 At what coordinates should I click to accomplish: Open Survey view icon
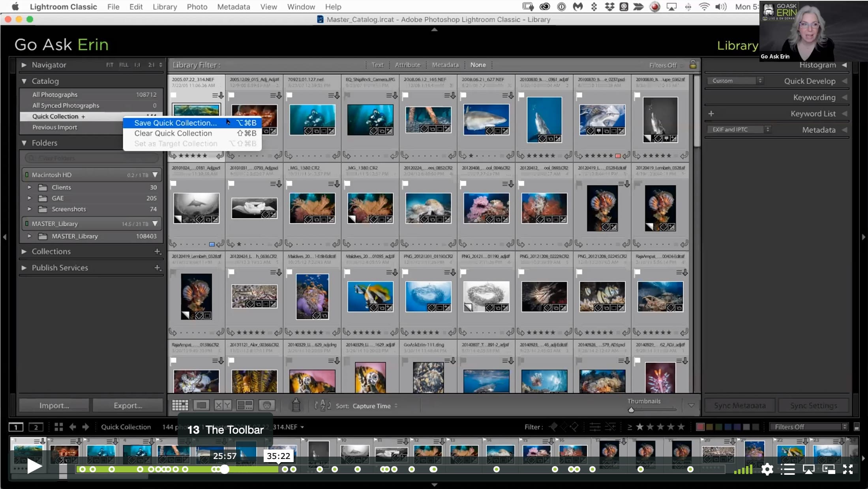click(245, 405)
